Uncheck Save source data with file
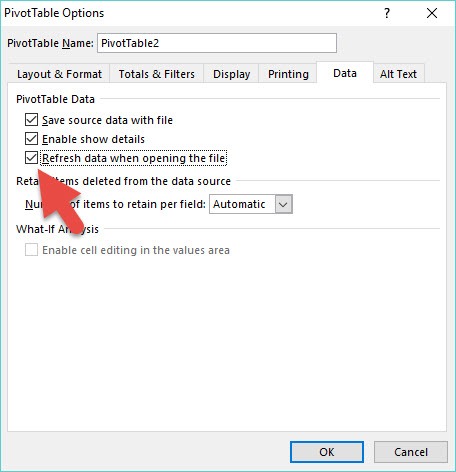Image resolution: width=456 pixels, height=472 pixels. pyautogui.click(x=31, y=120)
